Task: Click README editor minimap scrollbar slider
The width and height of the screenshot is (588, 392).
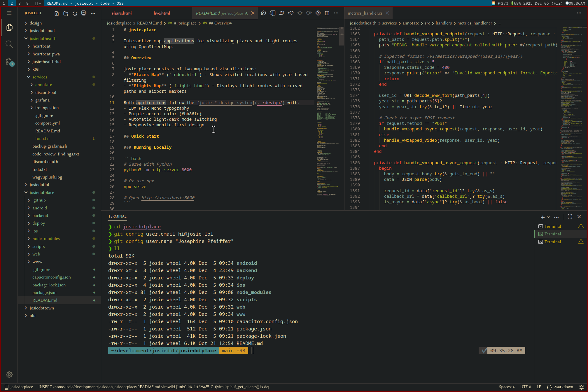Action: click(342, 36)
